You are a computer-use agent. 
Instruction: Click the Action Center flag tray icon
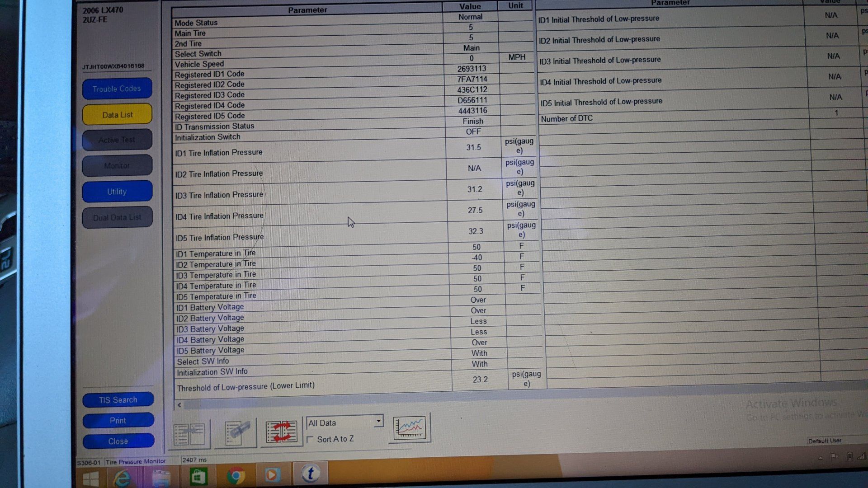pos(834,457)
